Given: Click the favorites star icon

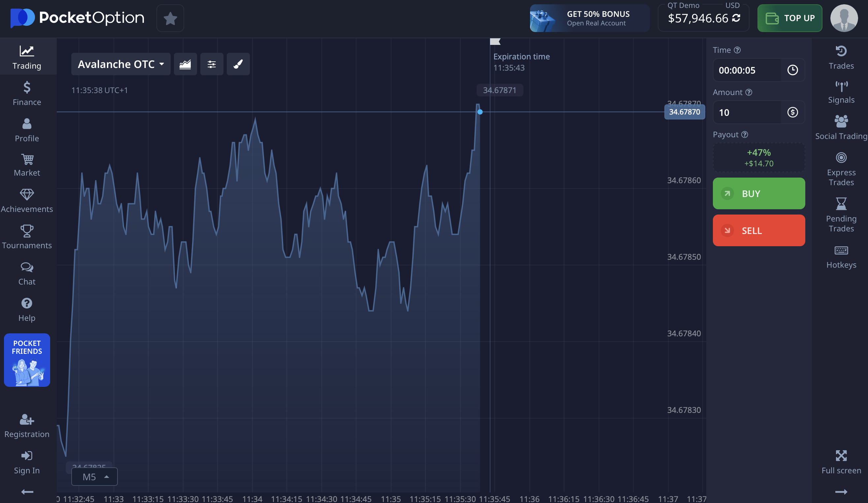Looking at the screenshot, I should pos(170,18).
